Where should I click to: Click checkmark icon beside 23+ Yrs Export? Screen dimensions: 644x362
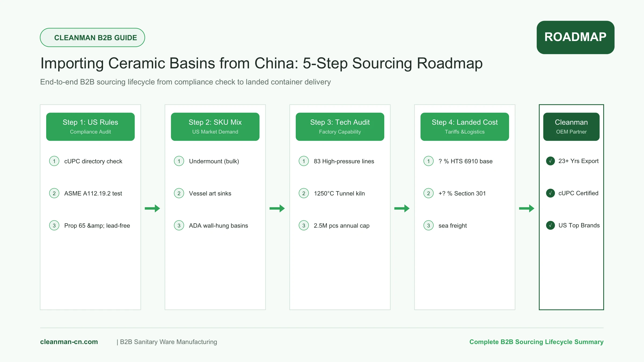pos(550,161)
